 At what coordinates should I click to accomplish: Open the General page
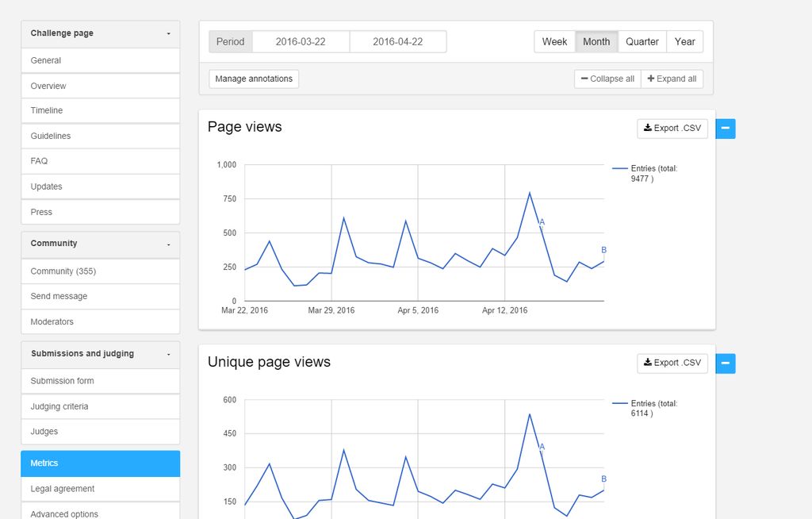click(101, 60)
